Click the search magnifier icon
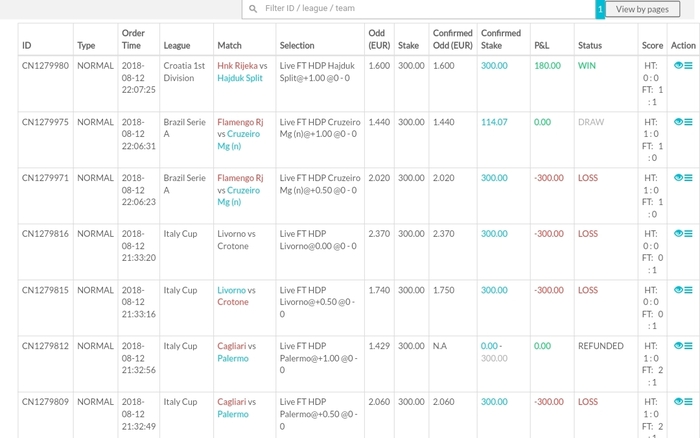The width and height of the screenshot is (700, 438). click(x=253, y=8)
